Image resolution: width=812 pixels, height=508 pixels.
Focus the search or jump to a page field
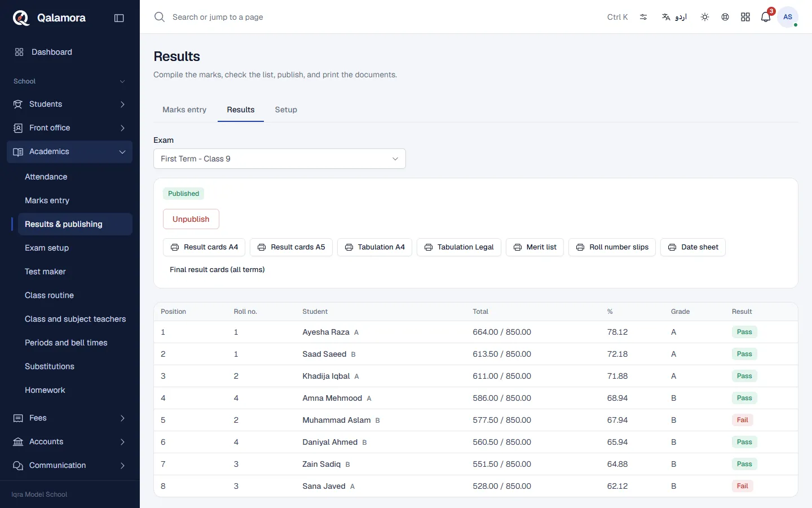tap(218, 17)
